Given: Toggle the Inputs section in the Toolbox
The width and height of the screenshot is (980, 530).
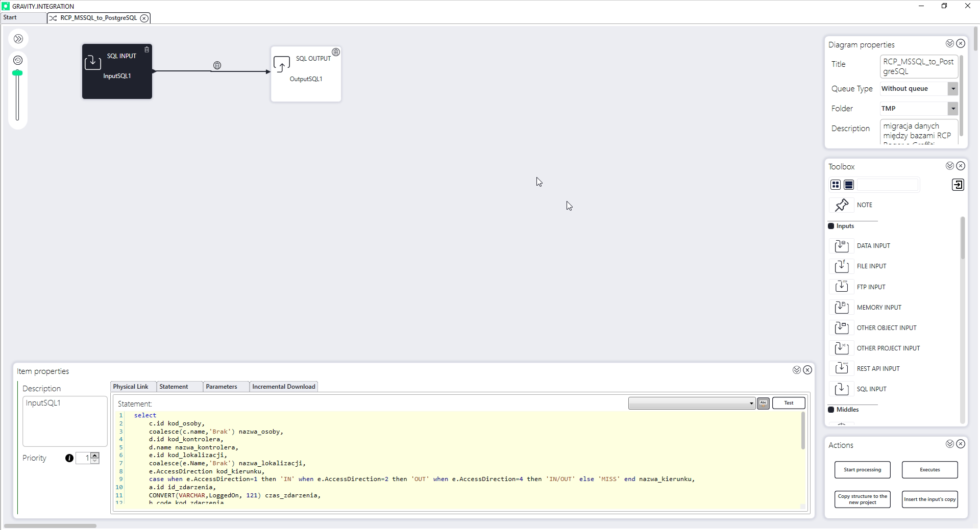Looking at the screenshot, I should [x=831, y=226].
